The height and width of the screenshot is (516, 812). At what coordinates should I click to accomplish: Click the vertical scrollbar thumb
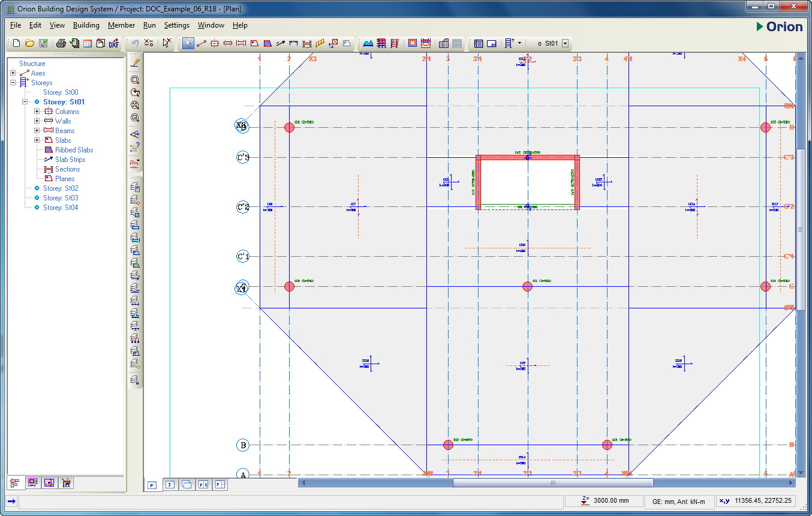(800, 229)
